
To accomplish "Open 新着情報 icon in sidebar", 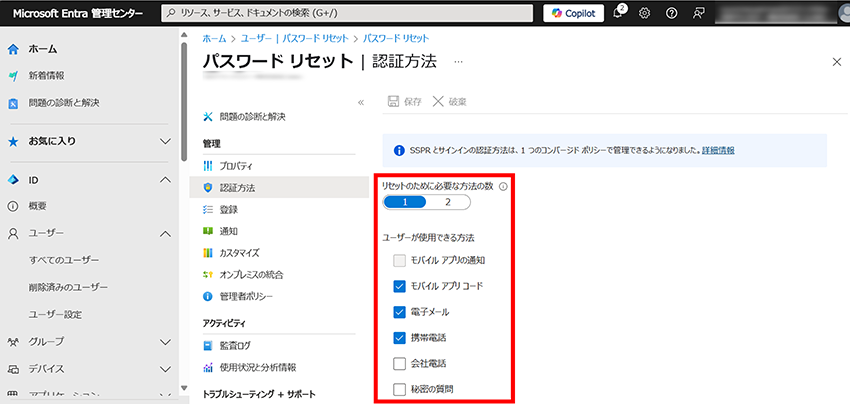I will 14,76.
